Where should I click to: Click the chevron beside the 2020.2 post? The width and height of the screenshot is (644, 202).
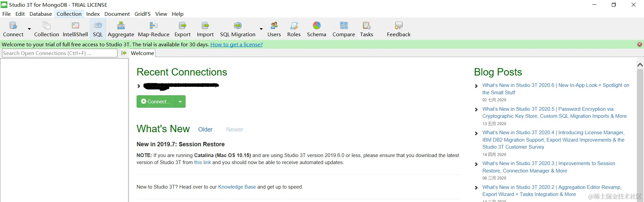point(476,188)
